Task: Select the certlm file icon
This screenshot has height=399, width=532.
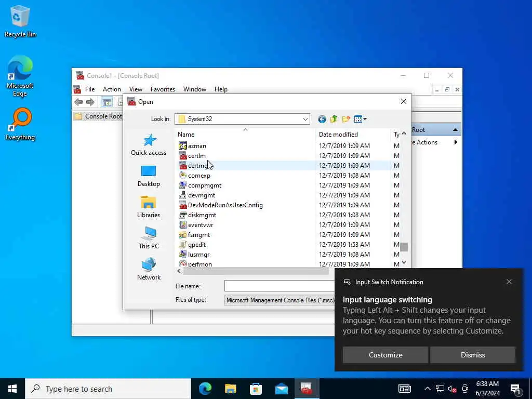Action: [182, 156]
